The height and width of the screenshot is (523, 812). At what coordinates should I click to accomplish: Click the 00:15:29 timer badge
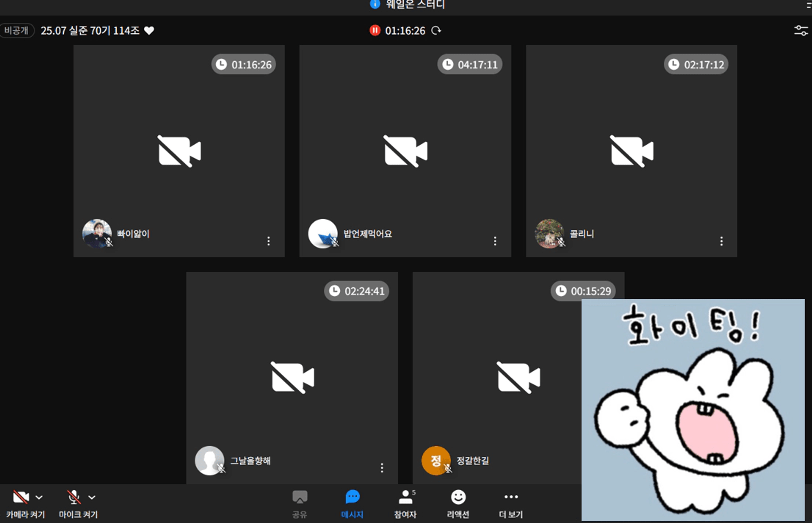coord(583,291)
